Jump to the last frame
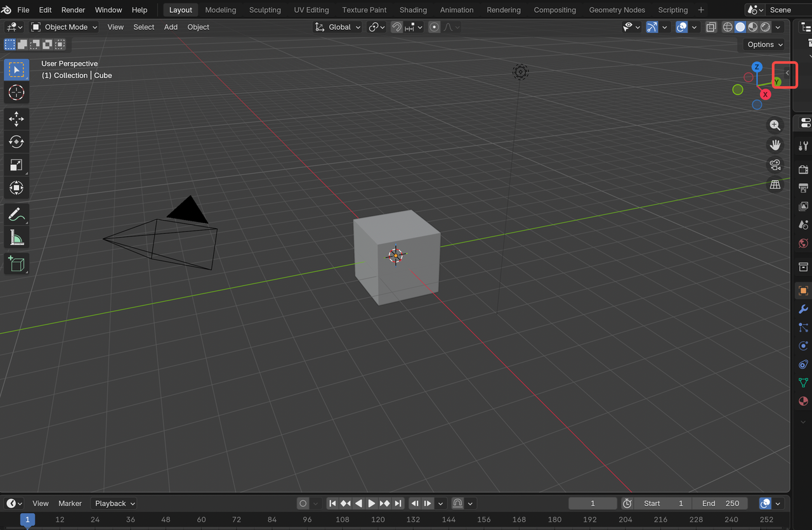The width and height of the screenshot is (812, 530). (398, 503)
